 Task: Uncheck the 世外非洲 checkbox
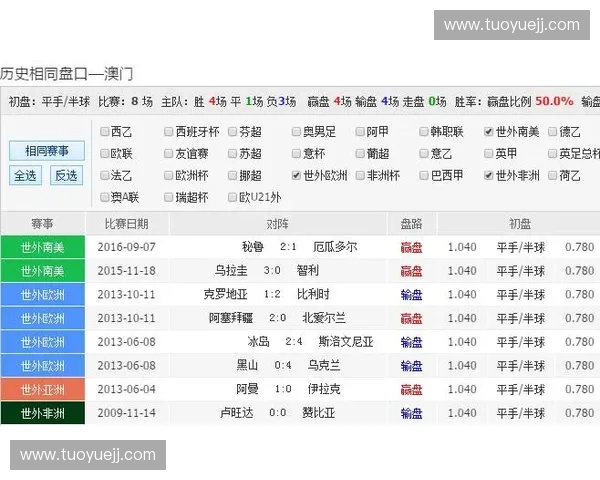tap(488, 176)
